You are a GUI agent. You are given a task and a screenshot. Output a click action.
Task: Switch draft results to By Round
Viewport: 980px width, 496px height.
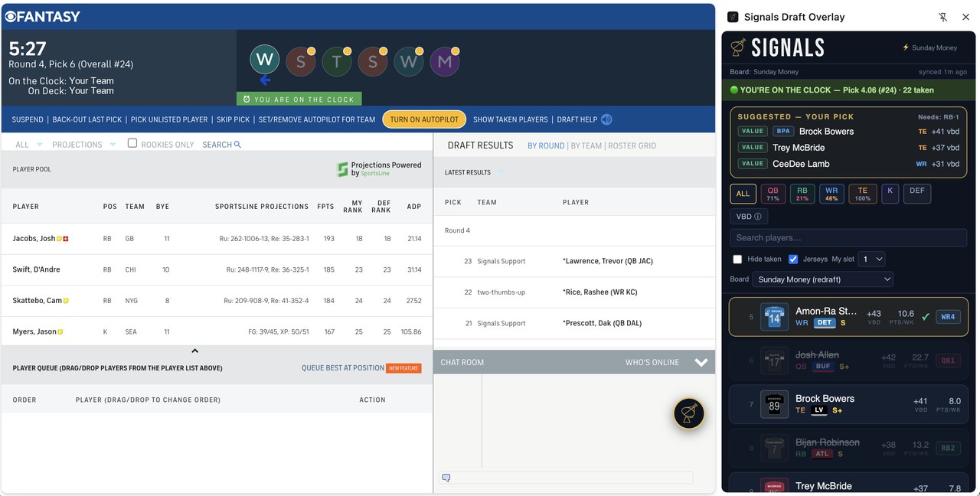tap(546, 145)
